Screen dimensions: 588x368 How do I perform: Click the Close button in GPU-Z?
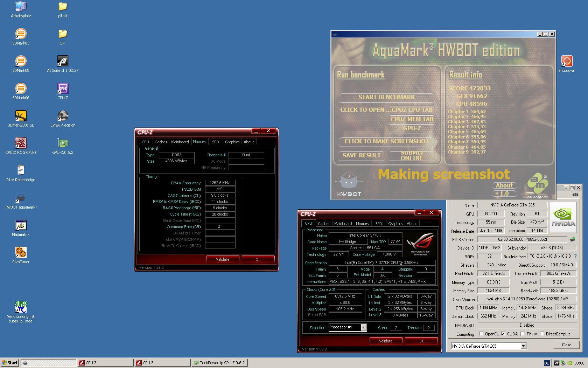(566, 345)
